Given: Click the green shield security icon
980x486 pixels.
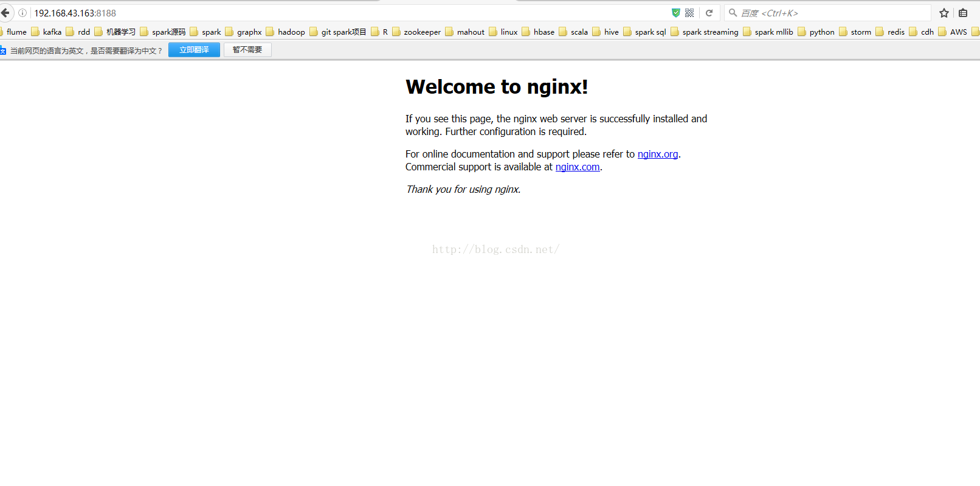Looking at the screenshot, I should click(x=676, y=13).
